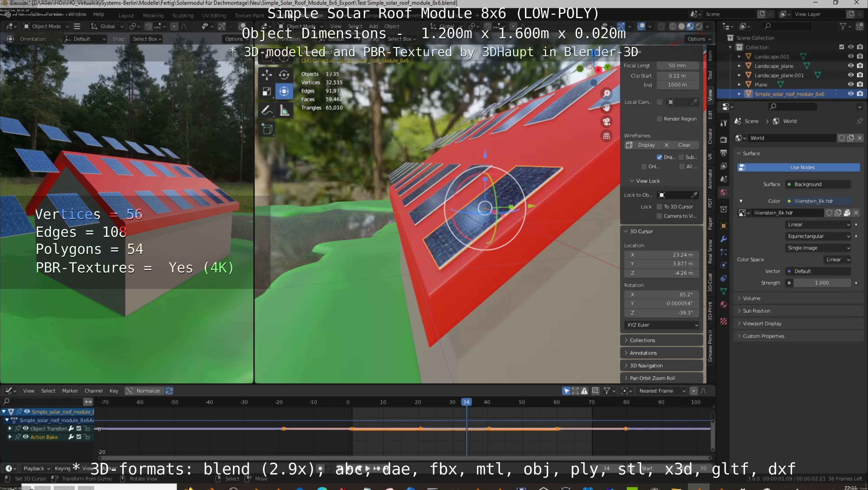868x490 pixels.
Task: Open the Output properties tab
Action: [724, 153]
